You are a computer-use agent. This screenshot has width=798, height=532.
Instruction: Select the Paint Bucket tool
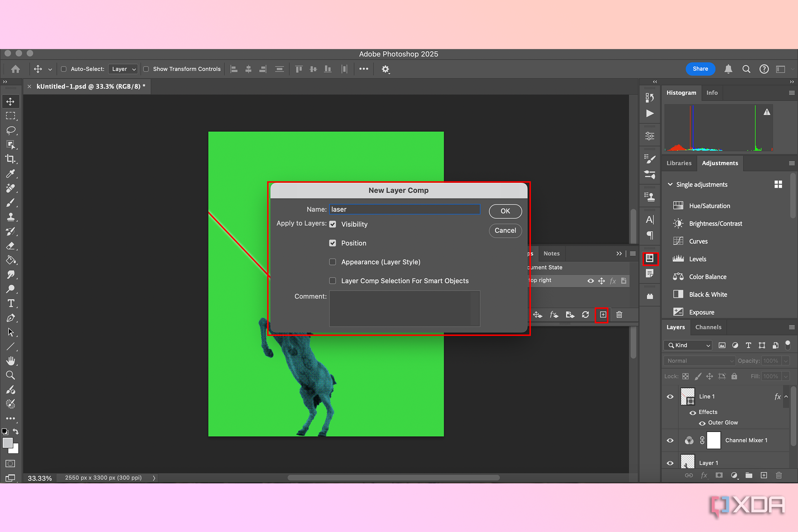pyautogui.click(x=10, y=260)
